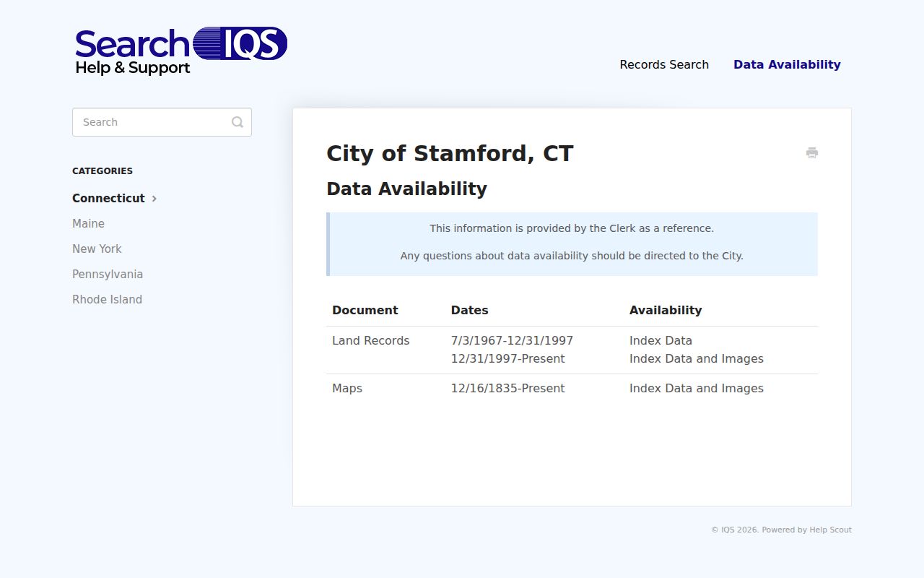Click the Land Records Index Data text
924x578 pixels.
tap(661, 340)
